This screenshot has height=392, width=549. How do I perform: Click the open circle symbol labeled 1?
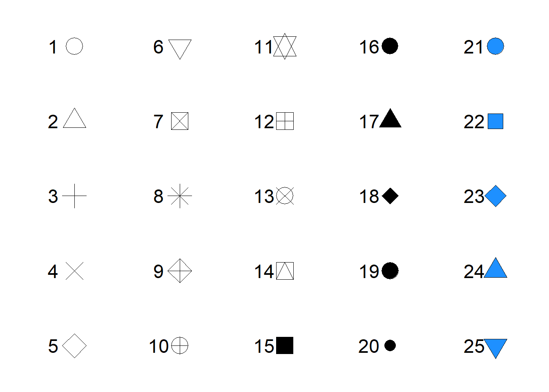74,46
